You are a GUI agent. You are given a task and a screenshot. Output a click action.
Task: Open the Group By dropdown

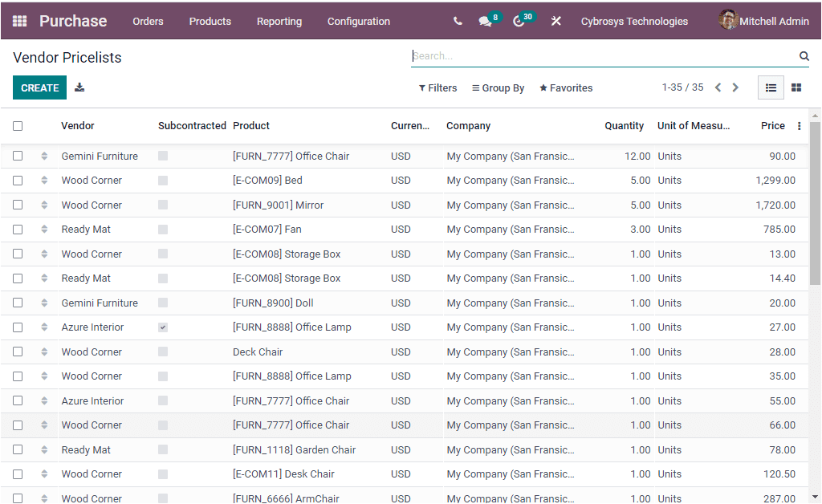pos(498,87)
